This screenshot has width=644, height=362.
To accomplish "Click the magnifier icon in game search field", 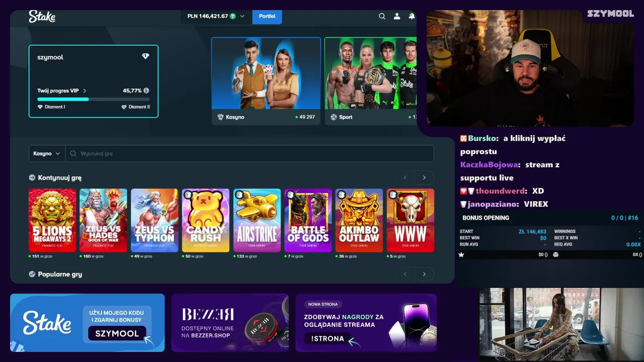I will (x=73, y=153).
